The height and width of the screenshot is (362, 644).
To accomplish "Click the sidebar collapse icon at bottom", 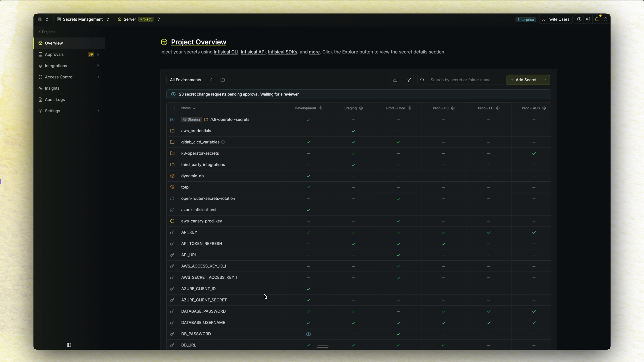I will coord(69,345).
